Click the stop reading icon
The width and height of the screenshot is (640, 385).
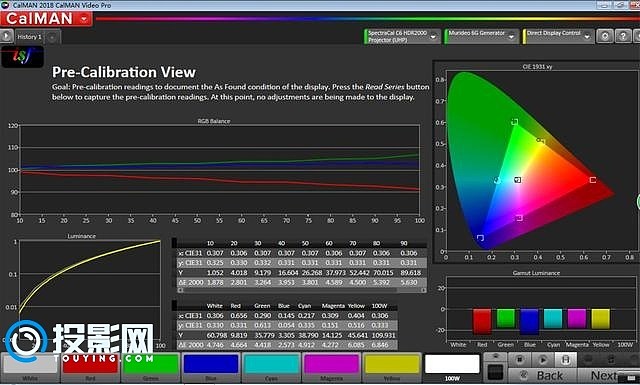pos(520,360)
